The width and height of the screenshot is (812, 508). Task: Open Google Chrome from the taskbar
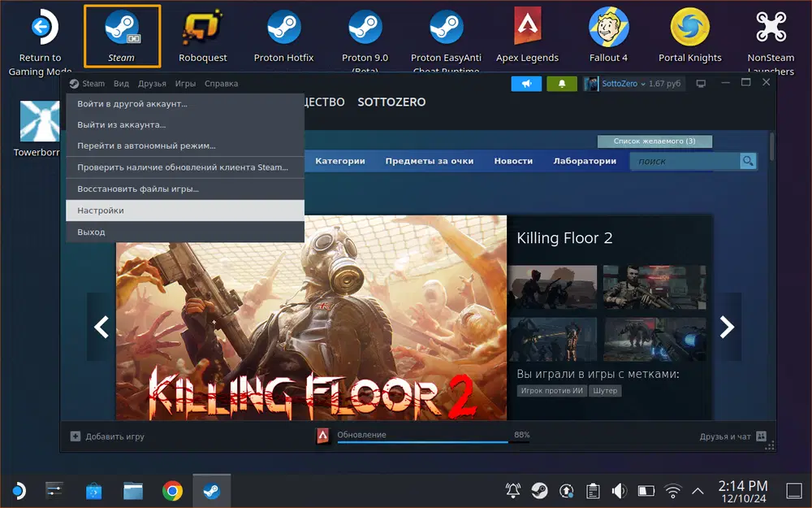(172, 491)
